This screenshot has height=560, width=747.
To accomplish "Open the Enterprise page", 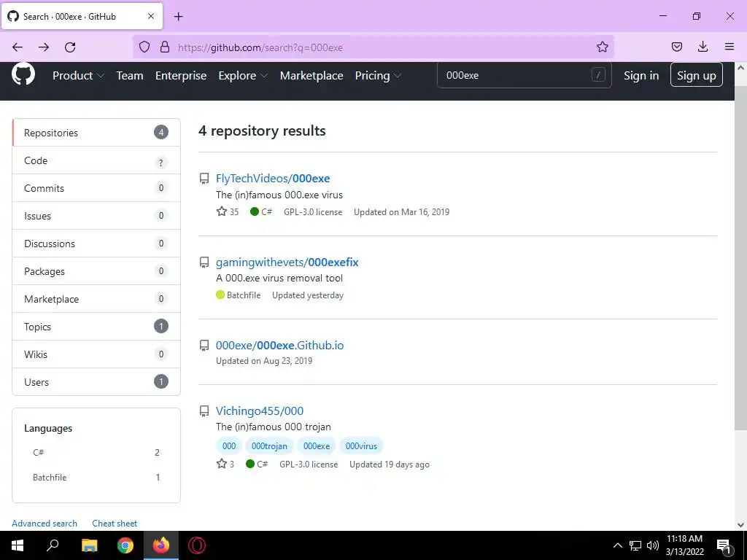I will pyautogui.click(x=181, y=75).
